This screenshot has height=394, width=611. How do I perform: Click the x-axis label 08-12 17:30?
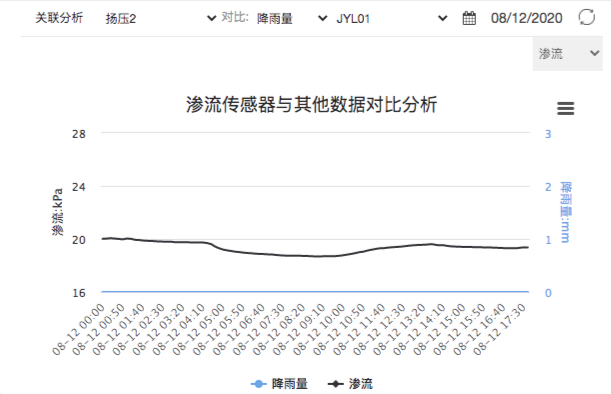tap(500, 329)
